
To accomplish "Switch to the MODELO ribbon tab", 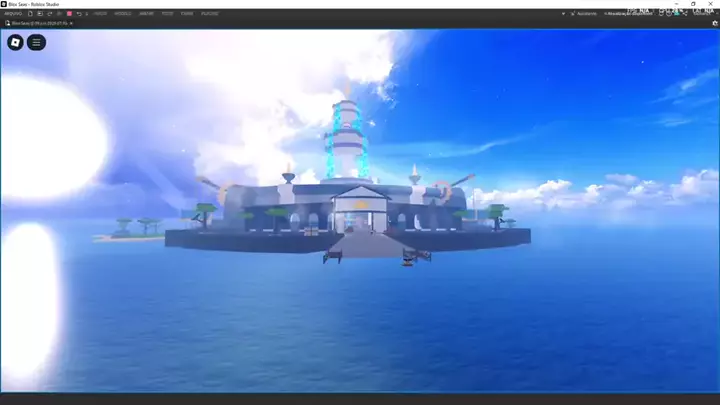I will [x=122, y=14].
